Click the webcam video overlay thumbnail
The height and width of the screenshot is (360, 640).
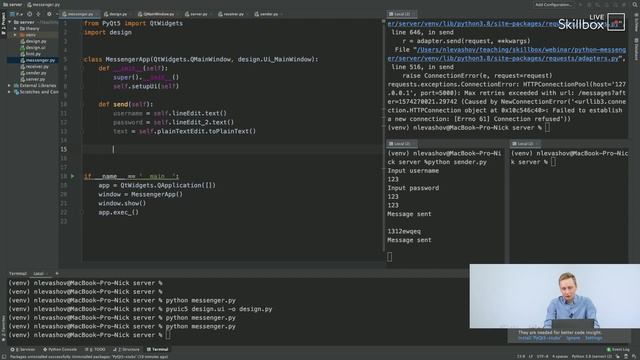point(554,296)
